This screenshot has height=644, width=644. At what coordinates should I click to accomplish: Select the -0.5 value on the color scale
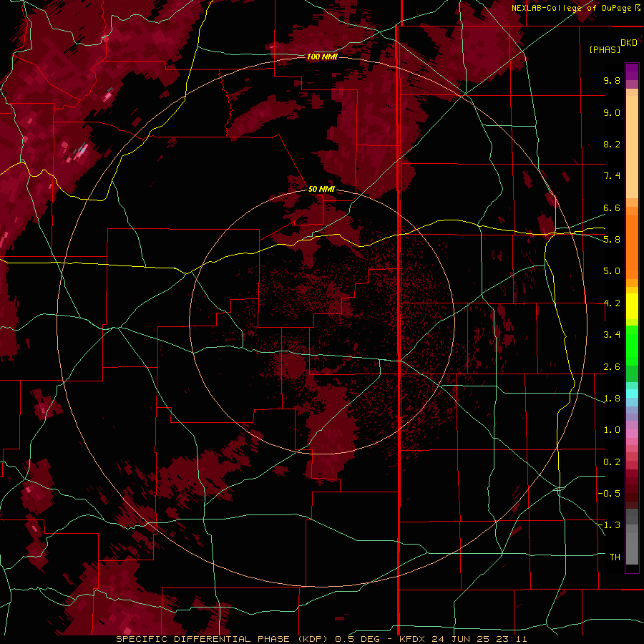coord(609,494)
